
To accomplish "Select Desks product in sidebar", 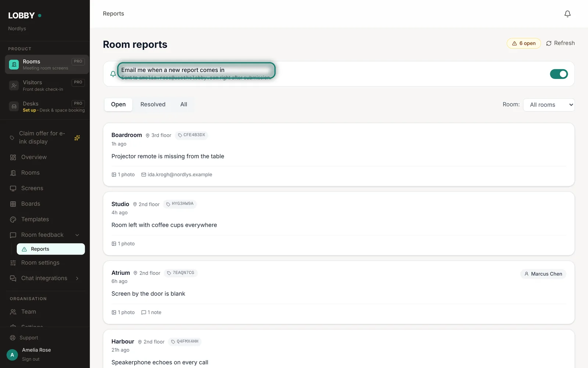I will tap(47, 107).
